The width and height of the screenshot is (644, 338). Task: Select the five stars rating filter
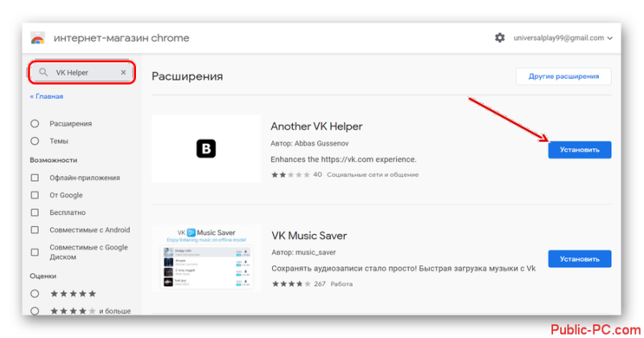click(x=35, y=294)
